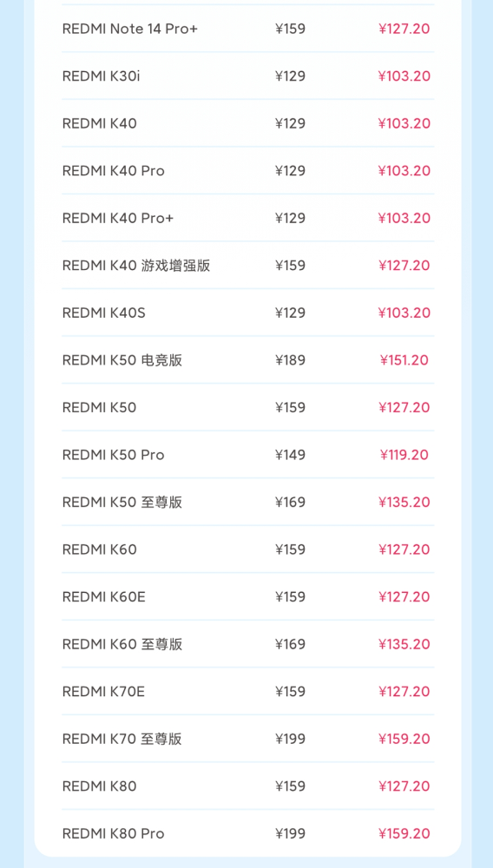Tap the ¥189 original price
Viewport: 493px width, 868px height.
[291, 360]
